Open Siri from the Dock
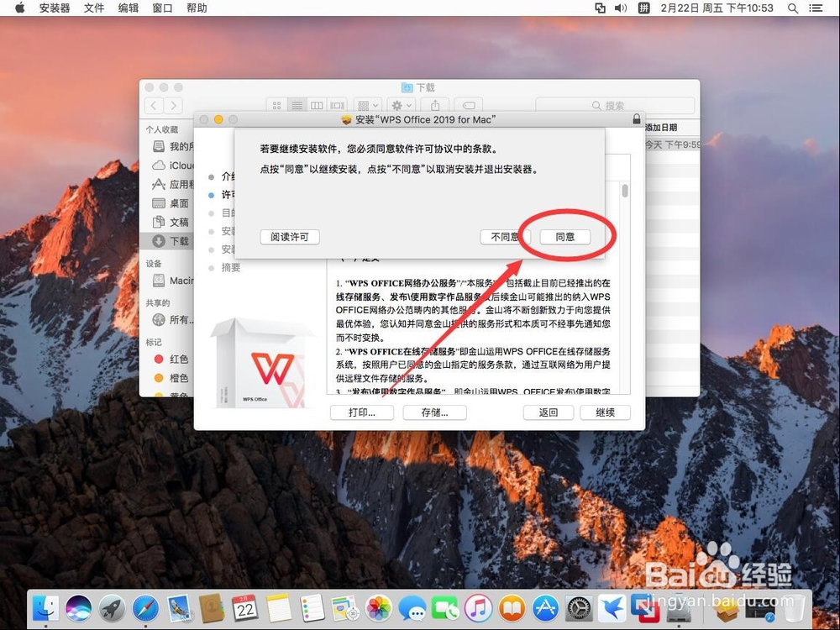 click(x=79, y=608)
